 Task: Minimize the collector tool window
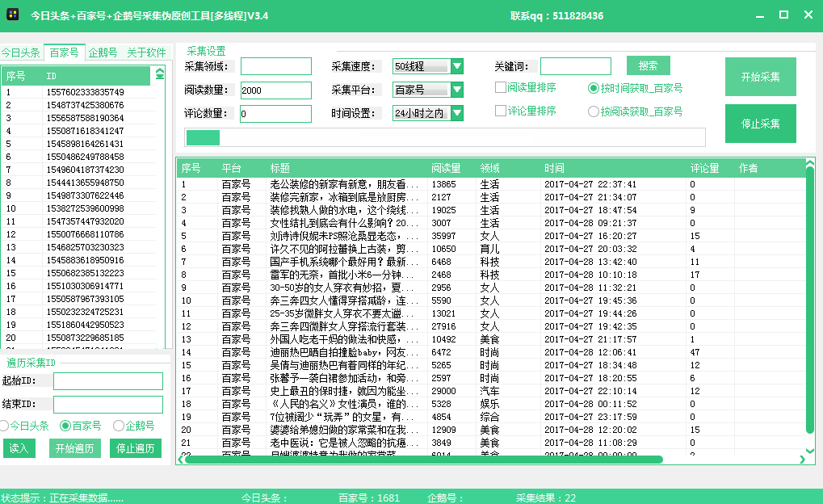click(x=759, y=16)
